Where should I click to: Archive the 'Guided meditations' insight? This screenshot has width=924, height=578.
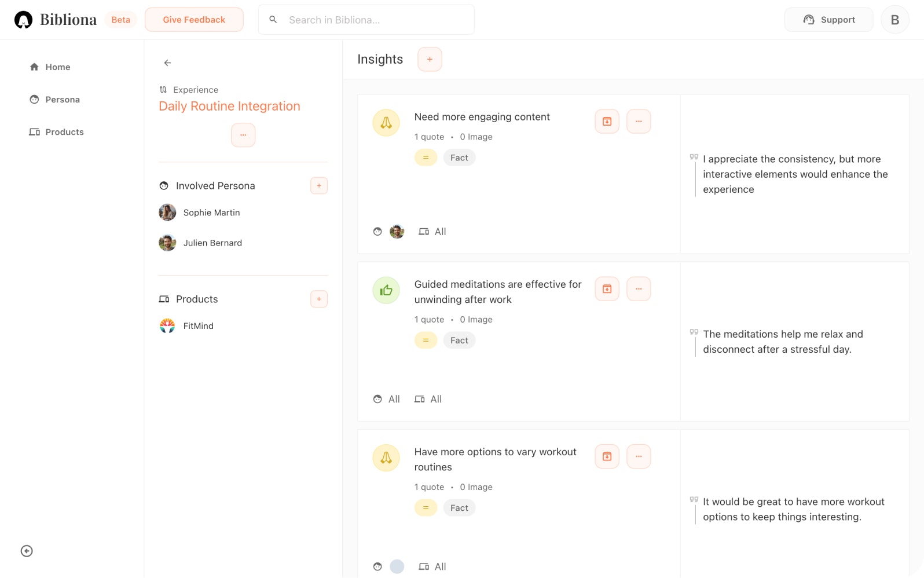coord(607,289)
